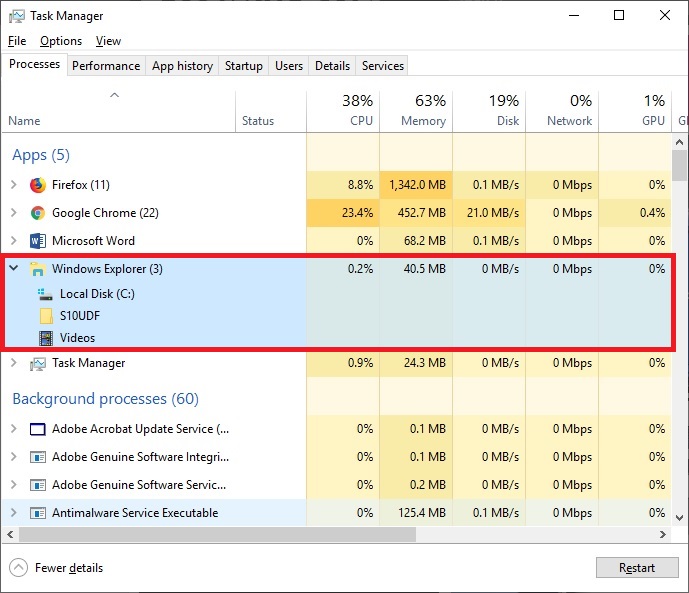
Task: Click Task Manager memory value 24.3 MB
Action: click(x=424, y=363)
